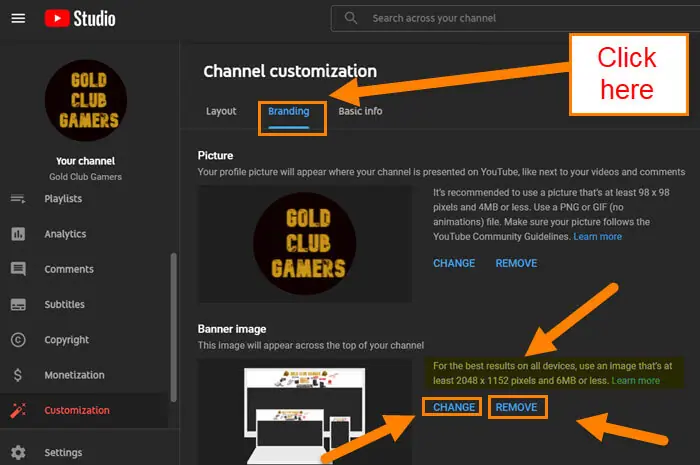Image resolution: width=700 pixels, height=465 pixels.
Task: Click REMOVE for the banner image
Action: (x=516, y=407)
